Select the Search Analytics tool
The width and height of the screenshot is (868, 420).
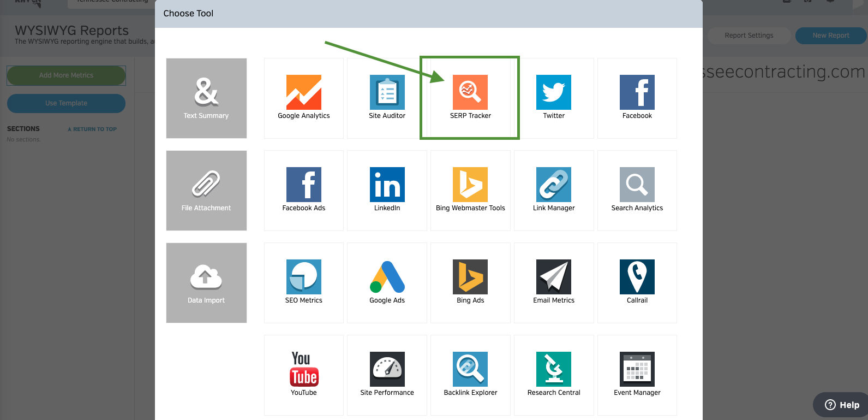(637, 191)
